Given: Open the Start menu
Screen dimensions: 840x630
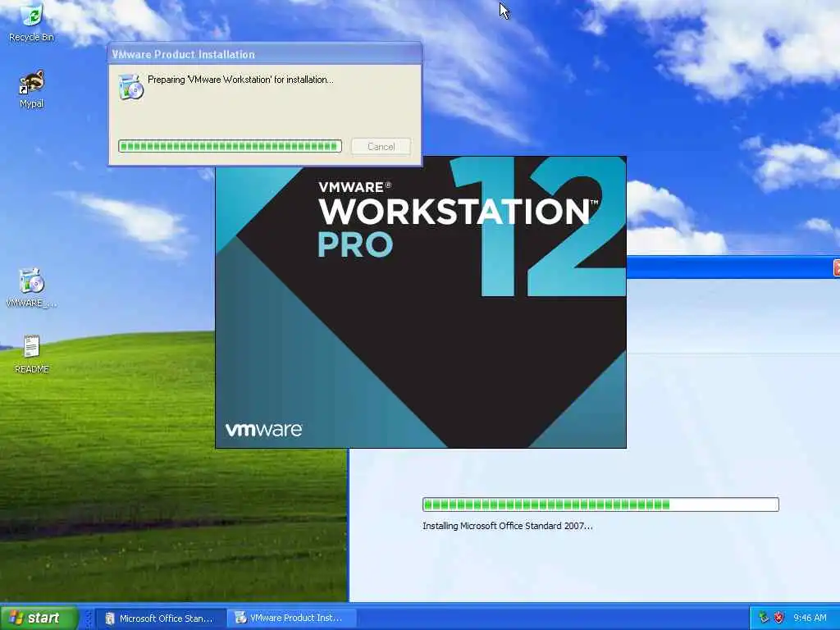Looking at the screenshot, I should click(39, 618).
